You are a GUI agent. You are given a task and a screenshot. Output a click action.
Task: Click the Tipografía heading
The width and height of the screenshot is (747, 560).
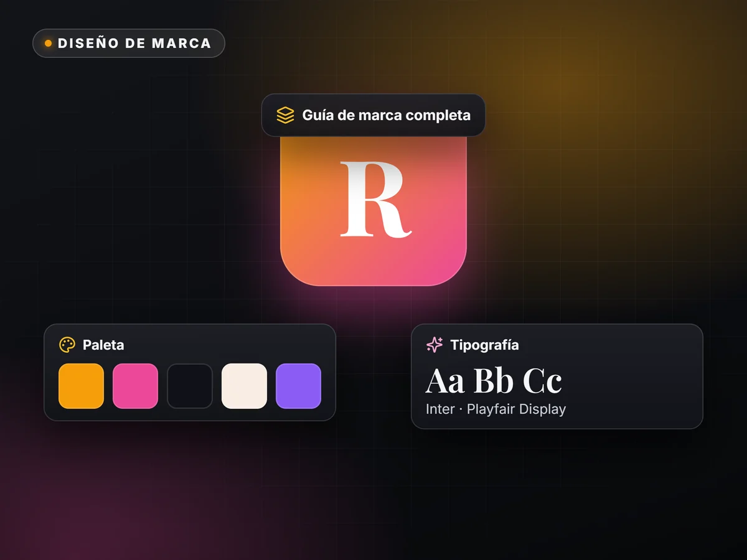point(484,345)
